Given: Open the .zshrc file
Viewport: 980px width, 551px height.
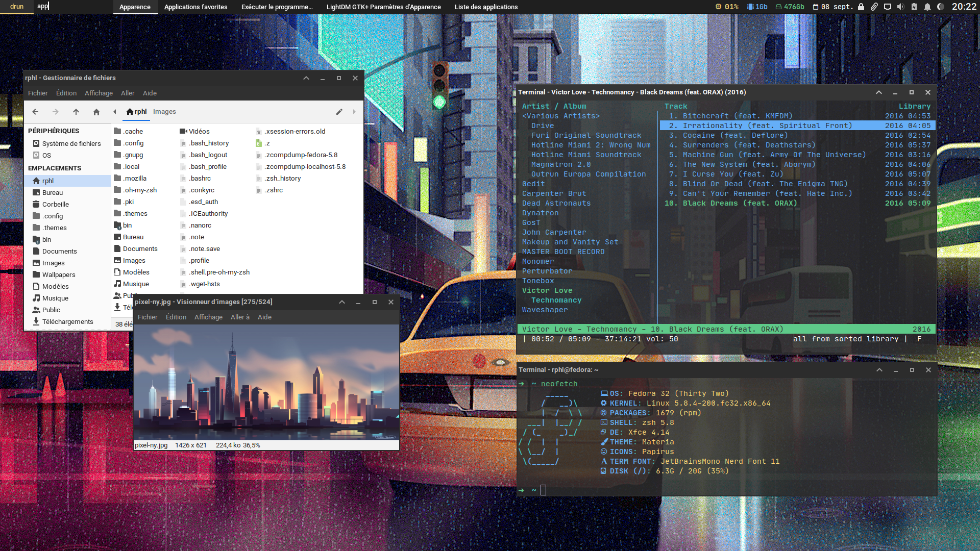Looking at the screenshot, I should pyautogui.click(x=274, y=190).
